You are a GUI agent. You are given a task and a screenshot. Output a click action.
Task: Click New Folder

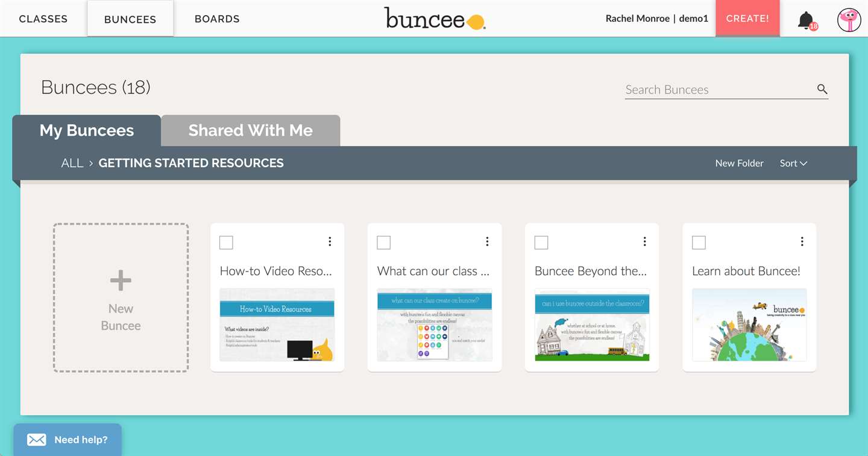[x=739, y=163]
